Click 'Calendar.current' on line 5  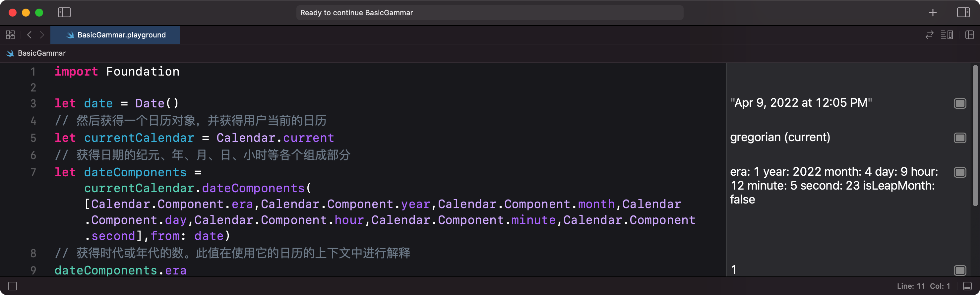275,138
